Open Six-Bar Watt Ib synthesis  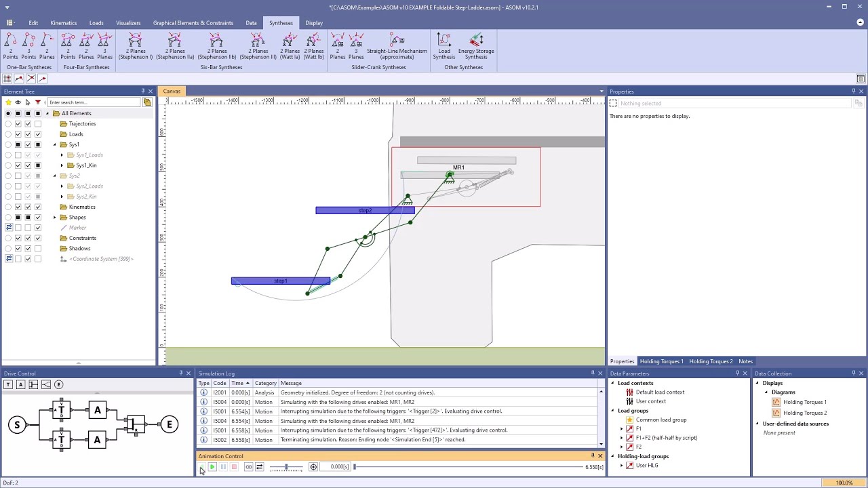pyautogui.click(x=314, y=46)
